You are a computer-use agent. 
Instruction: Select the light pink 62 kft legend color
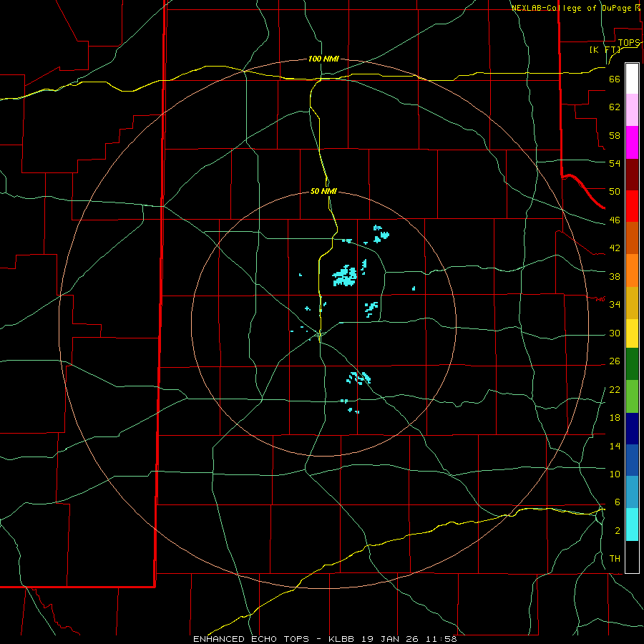click(x=632, y=109)
